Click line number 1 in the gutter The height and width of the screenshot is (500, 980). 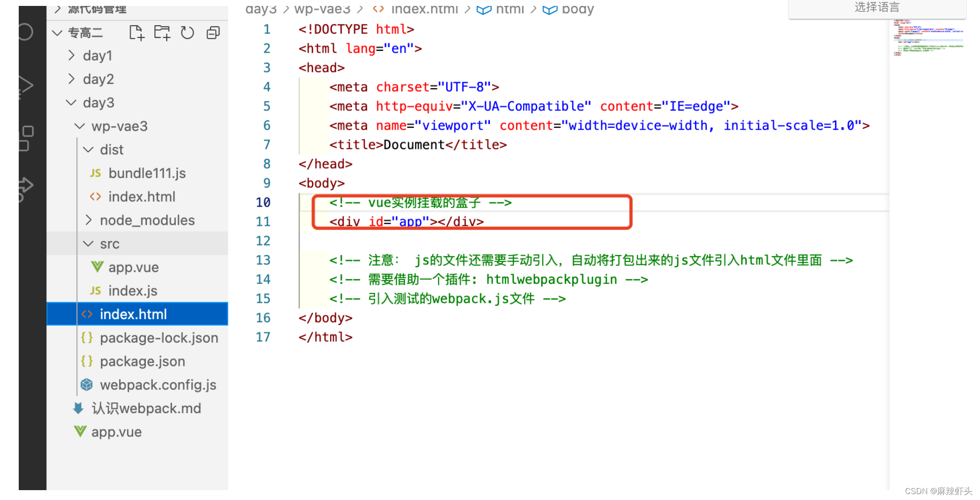coord(267,29)
